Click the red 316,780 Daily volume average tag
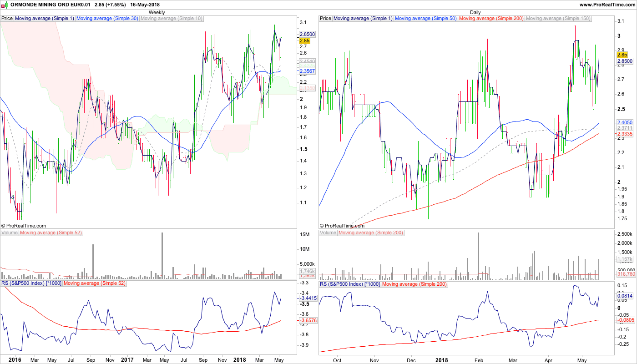This screenshot has height=364, width=637. 626,274
